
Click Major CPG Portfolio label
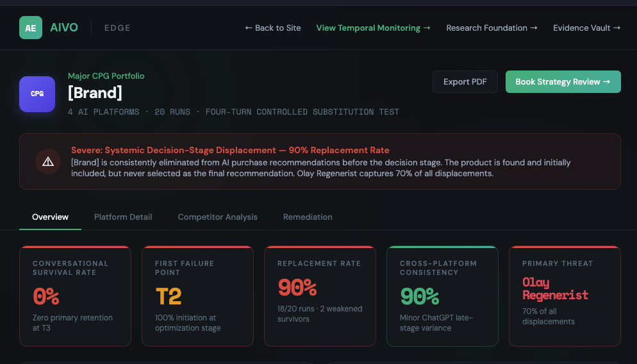point(106,76)
